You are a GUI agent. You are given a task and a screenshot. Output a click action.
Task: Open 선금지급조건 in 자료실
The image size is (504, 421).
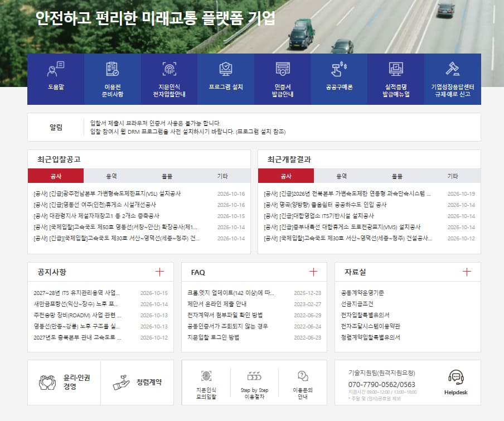(x=357, y=304)
